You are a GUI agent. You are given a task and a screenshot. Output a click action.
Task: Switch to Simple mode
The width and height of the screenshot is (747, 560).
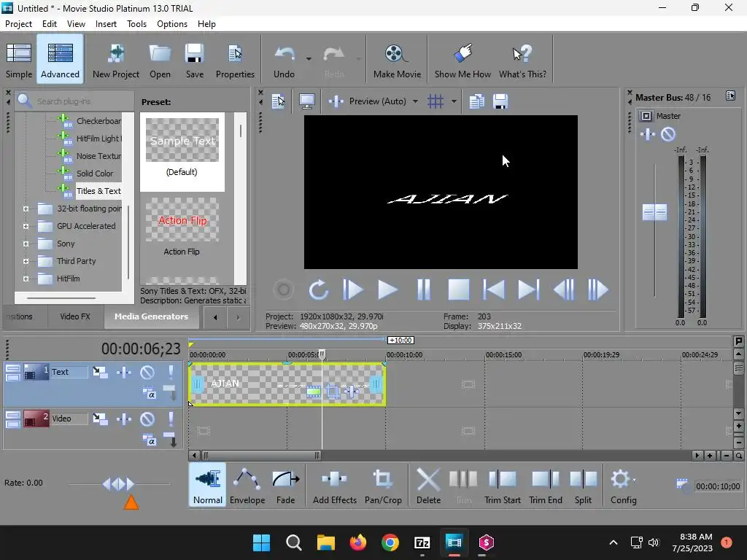(18, 61)
